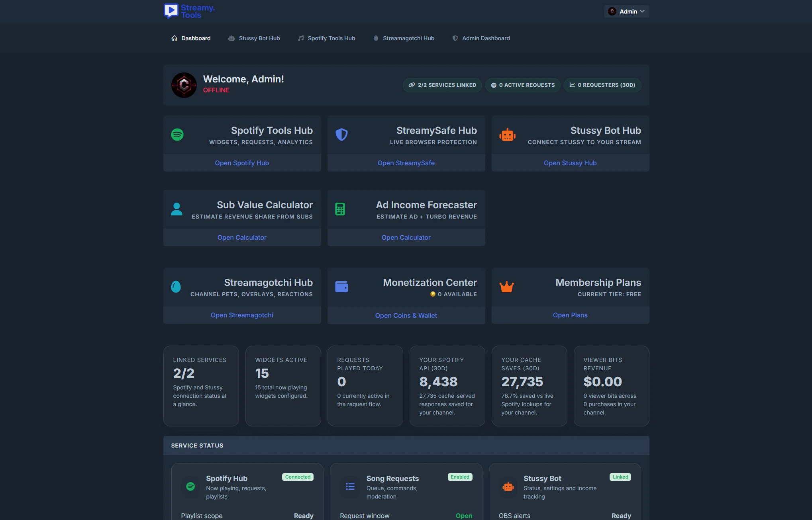The width and height of the screenshot is (812, 520).
Task: Click the Enabled badge on Song Requests
Action: coord(460,477)
